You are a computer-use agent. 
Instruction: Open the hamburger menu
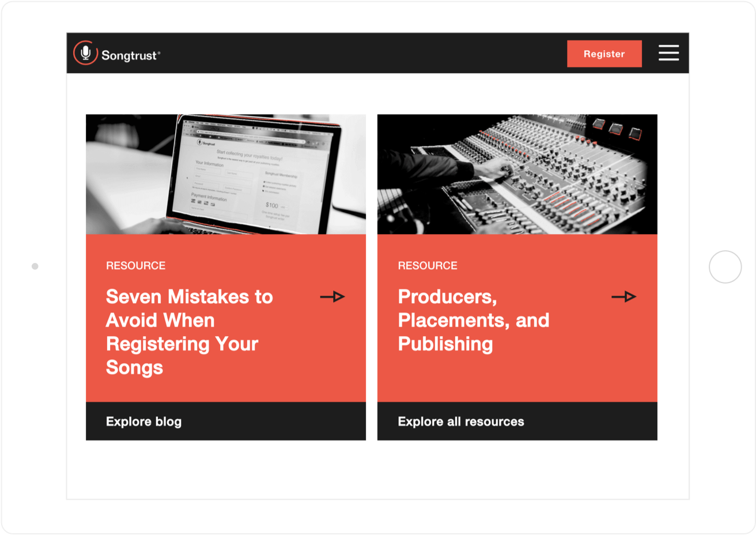click(668, 53)
